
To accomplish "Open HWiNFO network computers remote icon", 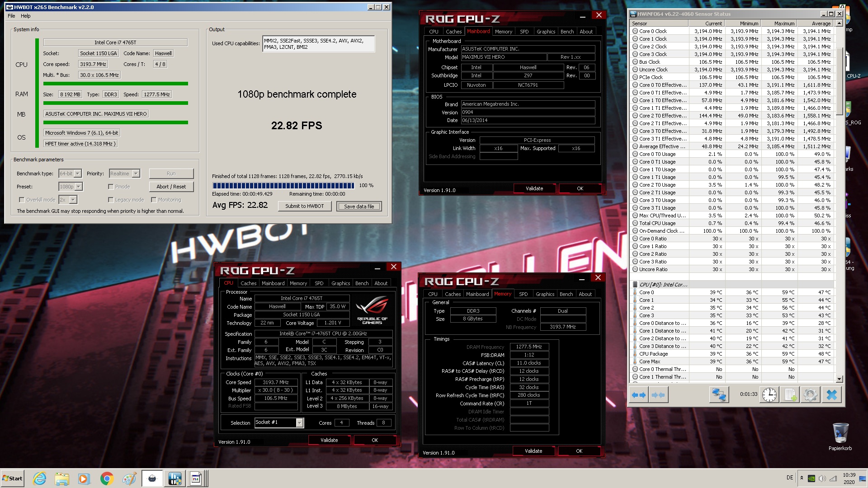I will [719, 395].
